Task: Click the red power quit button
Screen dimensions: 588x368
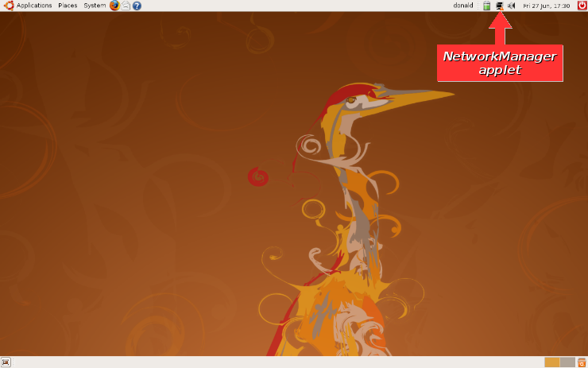Action: (582, 6)
